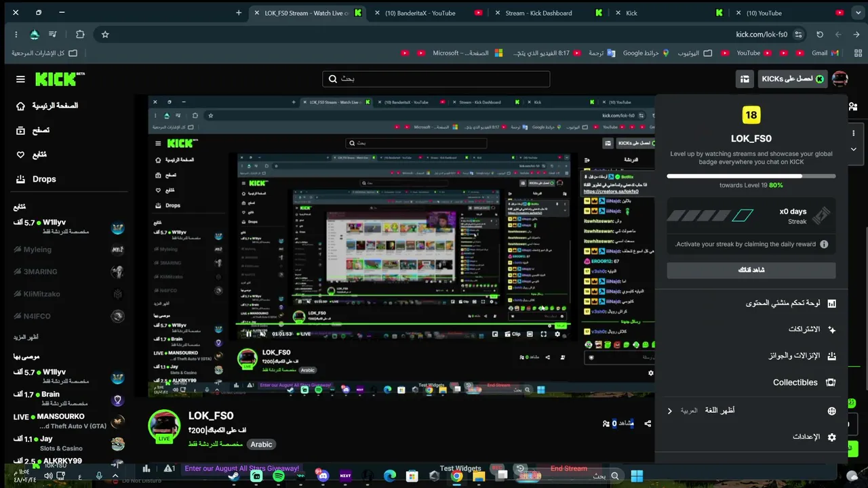868x488 pixels.
Task: Open a new browser tab
Action: pyautogui.click(x=239, y=13)
